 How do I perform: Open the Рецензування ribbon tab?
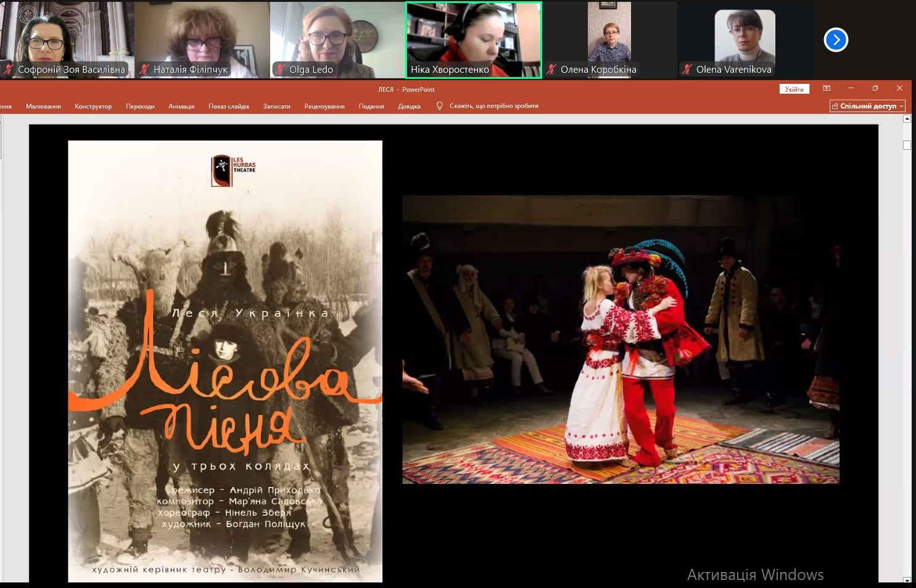pos(324,106)
